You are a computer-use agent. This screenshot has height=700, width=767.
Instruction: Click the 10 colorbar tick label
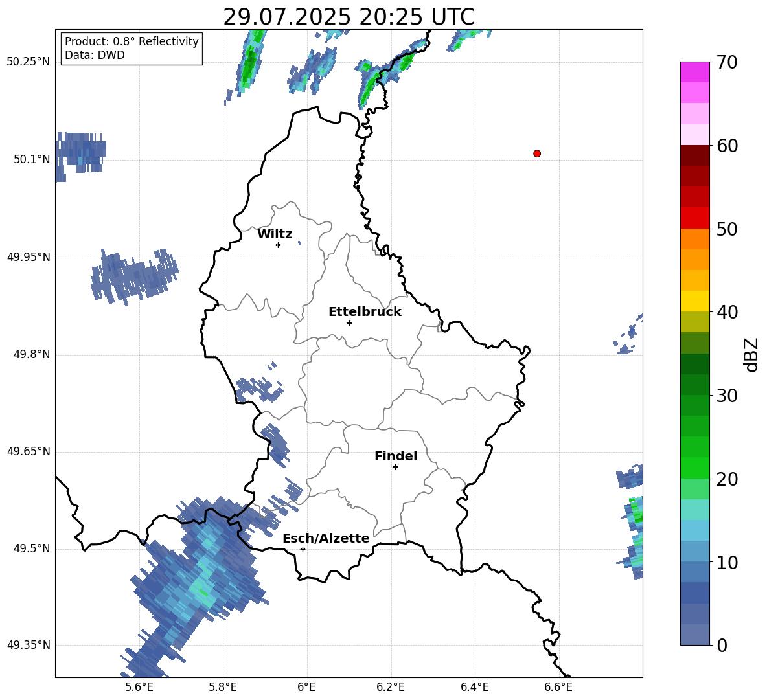pyautogui.click(x=726, y=562)
